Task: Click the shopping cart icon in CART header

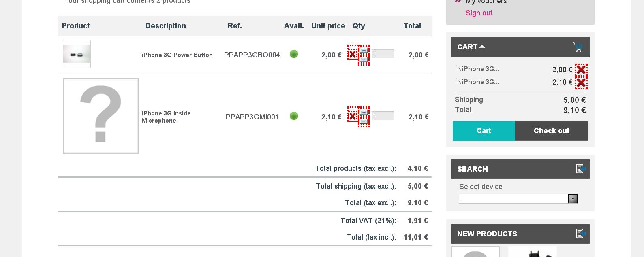Action: coord(578,47)
